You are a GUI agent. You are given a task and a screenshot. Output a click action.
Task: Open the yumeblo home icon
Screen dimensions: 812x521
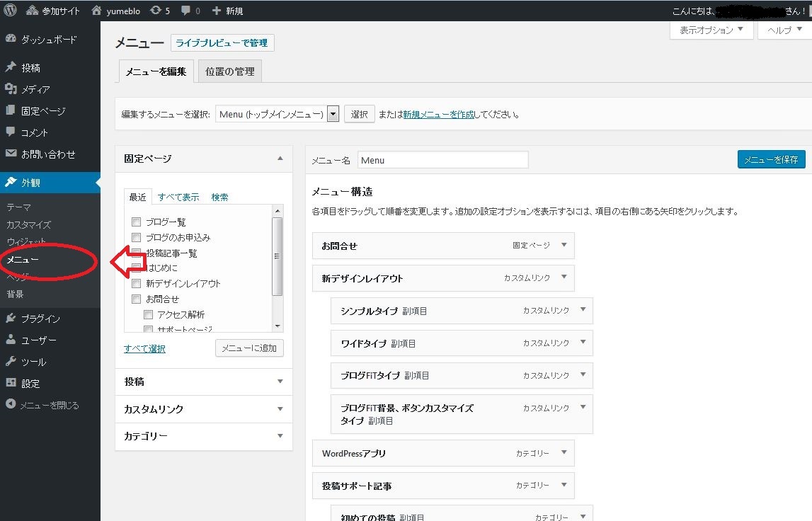pyautogui.click(x=96, y=11)
